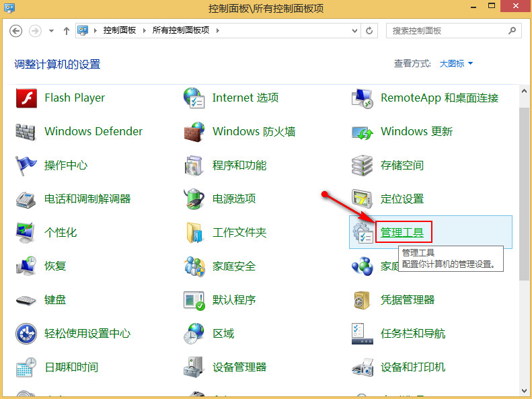Click the 家庭安全 people icon
Viewport: 532px width, 399px height.
(194, 266)
